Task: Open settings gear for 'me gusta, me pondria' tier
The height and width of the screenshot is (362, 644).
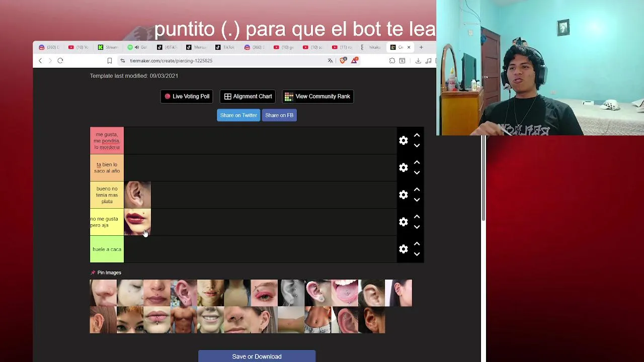Action: click(404, 141)
